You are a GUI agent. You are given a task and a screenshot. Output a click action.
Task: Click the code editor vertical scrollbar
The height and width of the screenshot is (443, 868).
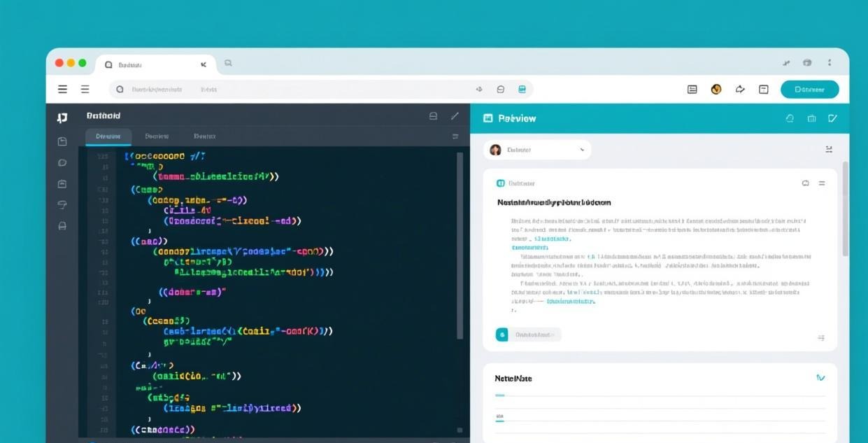click(x=460, y=245)
